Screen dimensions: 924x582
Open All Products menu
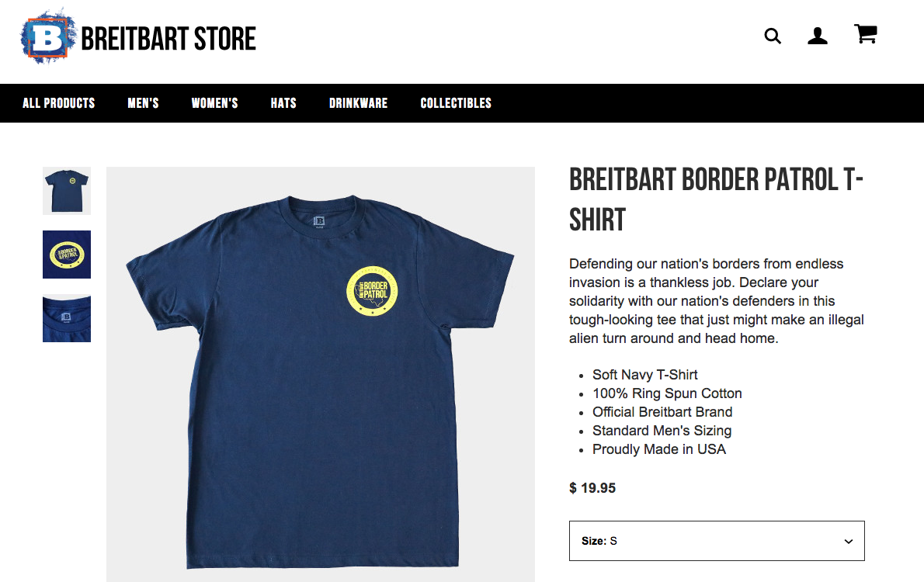(x=59, y=103)
